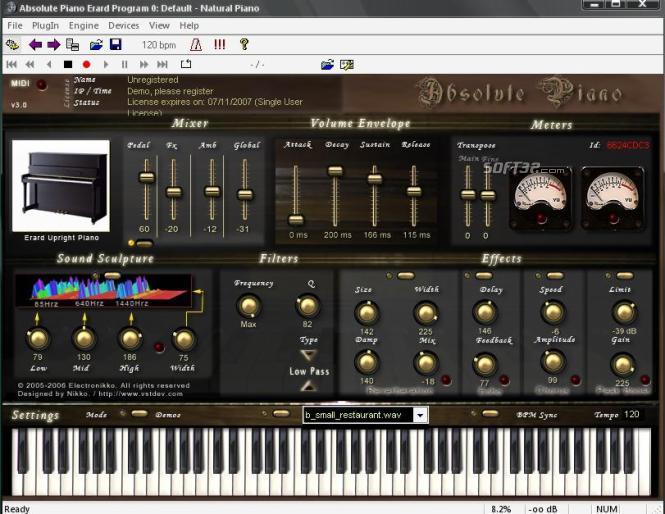665x514 pixels.
Task: Click the transport bar edit file icon
Action: click(x=347, y=64)
